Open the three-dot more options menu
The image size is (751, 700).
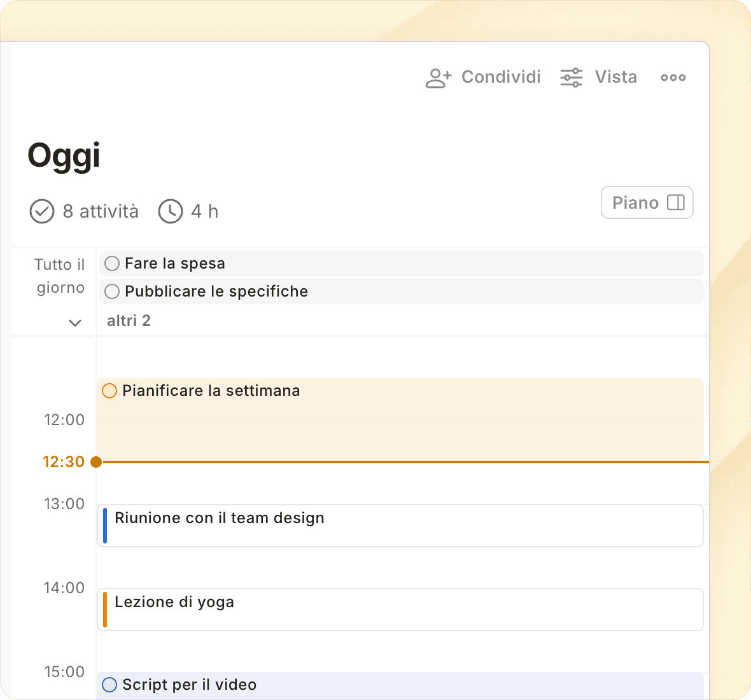tap(673, 78)
